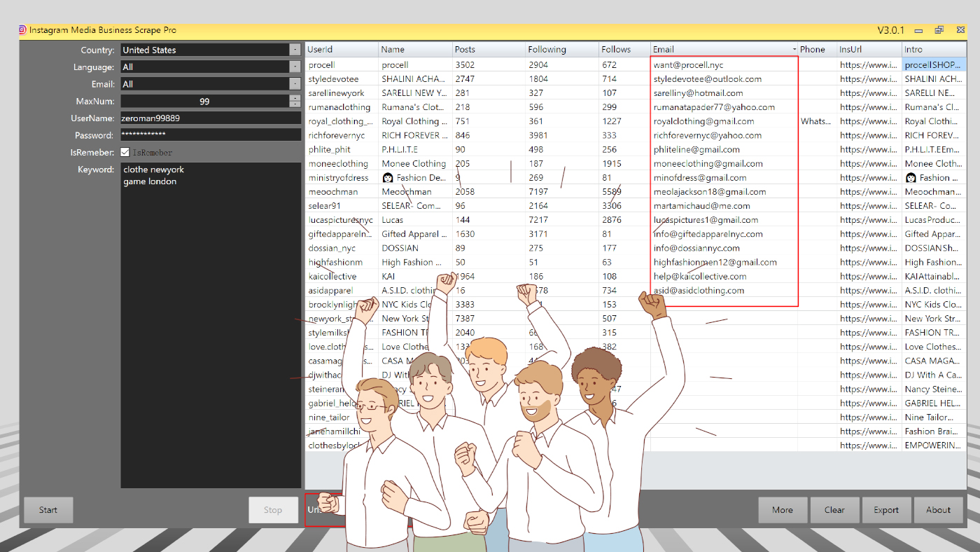Sort the table by Posts column header

pos(489,50)
